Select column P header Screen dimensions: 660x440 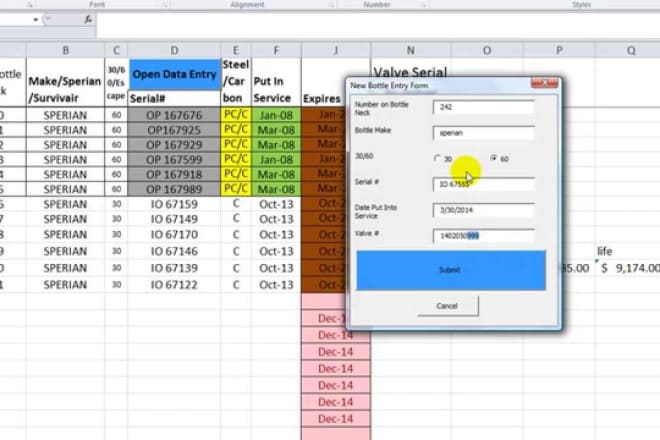pos(559,51)
